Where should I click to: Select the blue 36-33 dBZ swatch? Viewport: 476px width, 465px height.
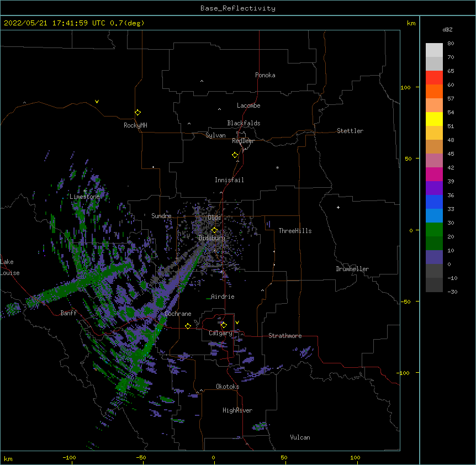click(434, 202)
